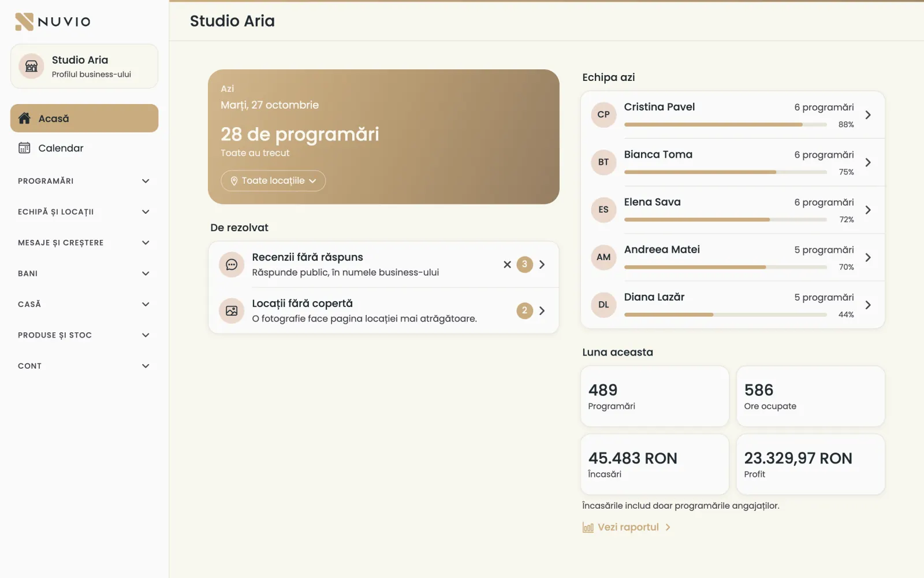Viewport: 924px width, 578px height.
Task: Open the CP avatar for Cristina Pavel
Action: (603, 114)
